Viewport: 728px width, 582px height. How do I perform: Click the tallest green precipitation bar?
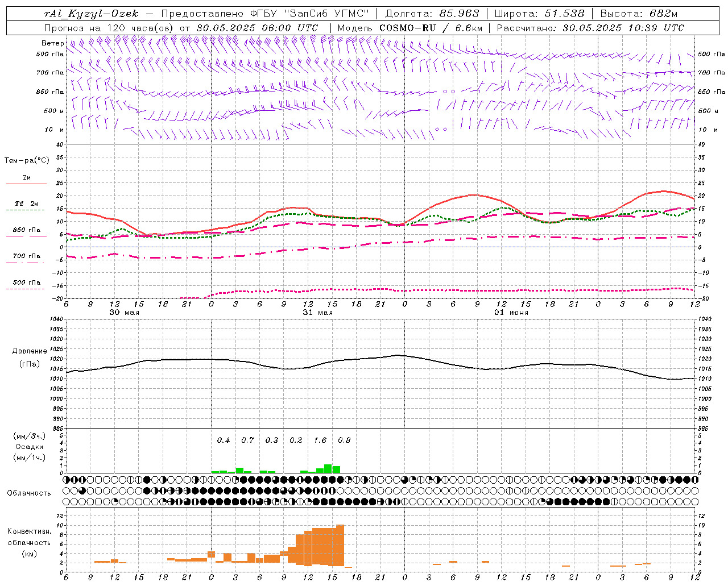328,468
